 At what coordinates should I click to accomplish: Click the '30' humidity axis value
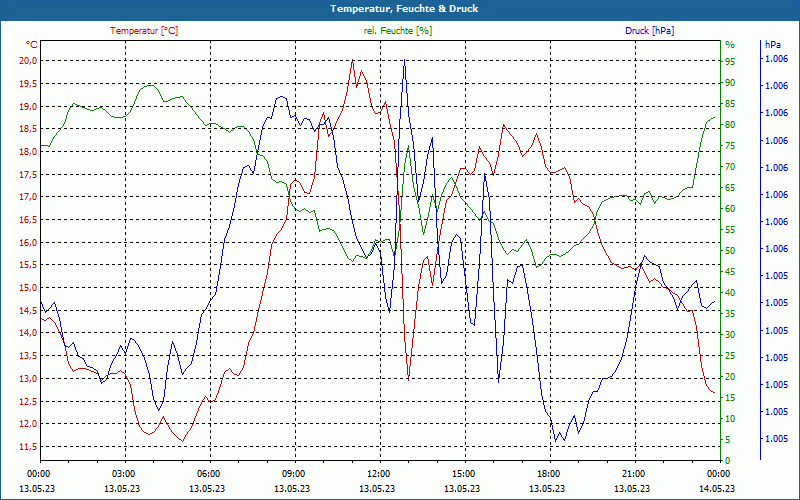[x=730, y=335]
